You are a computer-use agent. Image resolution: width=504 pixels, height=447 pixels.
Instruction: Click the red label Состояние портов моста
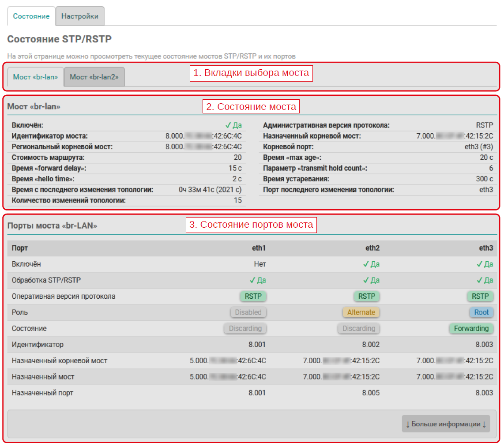pyautogui.click(x=251, y=225)
